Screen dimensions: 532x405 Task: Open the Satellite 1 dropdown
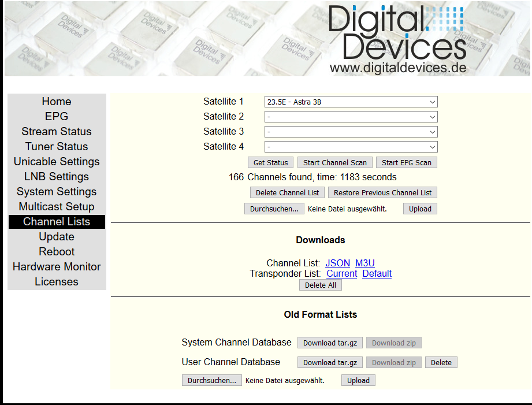click(351, 102)
